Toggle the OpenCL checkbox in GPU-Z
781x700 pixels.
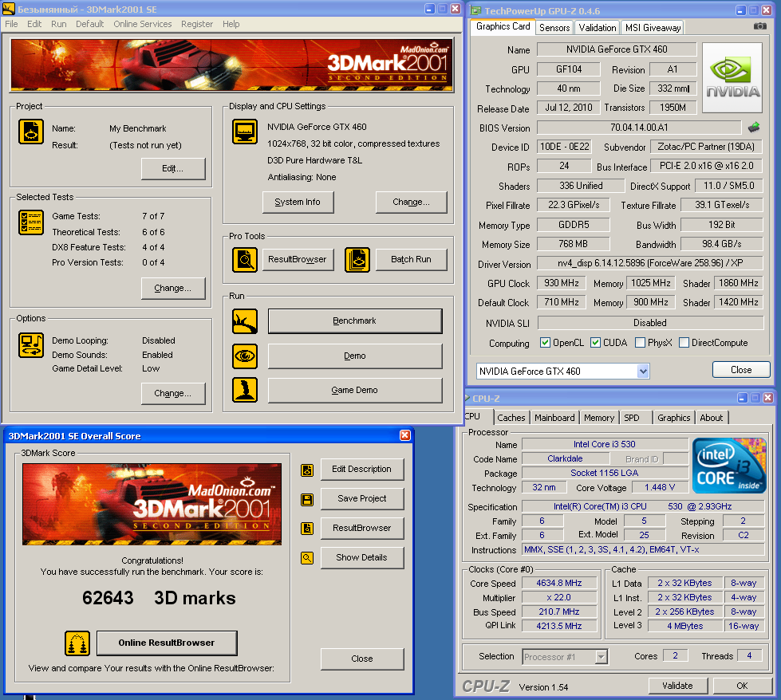(x=546, y=343)
